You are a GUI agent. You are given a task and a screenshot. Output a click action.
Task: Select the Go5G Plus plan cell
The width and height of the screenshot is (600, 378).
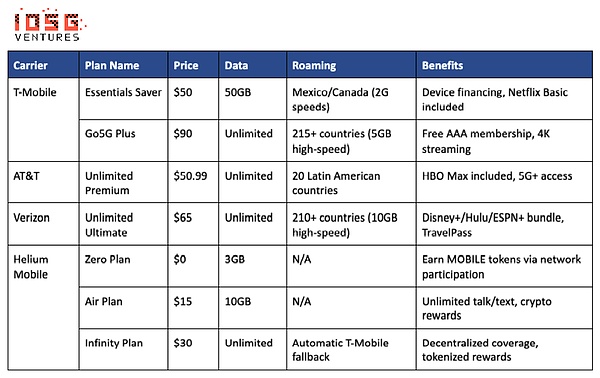(x=123, y=141)
